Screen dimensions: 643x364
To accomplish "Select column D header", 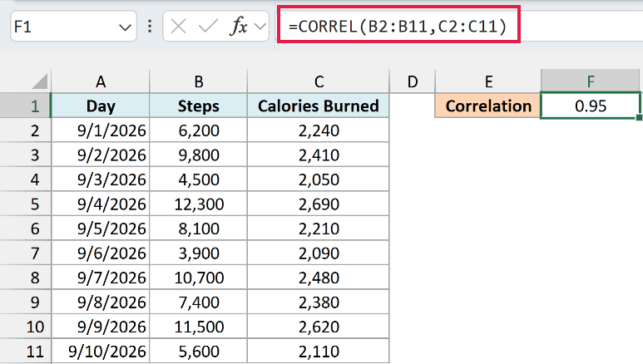I will [412, 81].
